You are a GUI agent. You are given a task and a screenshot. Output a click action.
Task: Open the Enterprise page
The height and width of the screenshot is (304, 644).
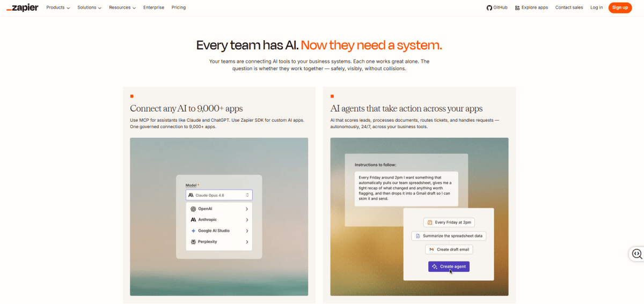click(153, 8)
